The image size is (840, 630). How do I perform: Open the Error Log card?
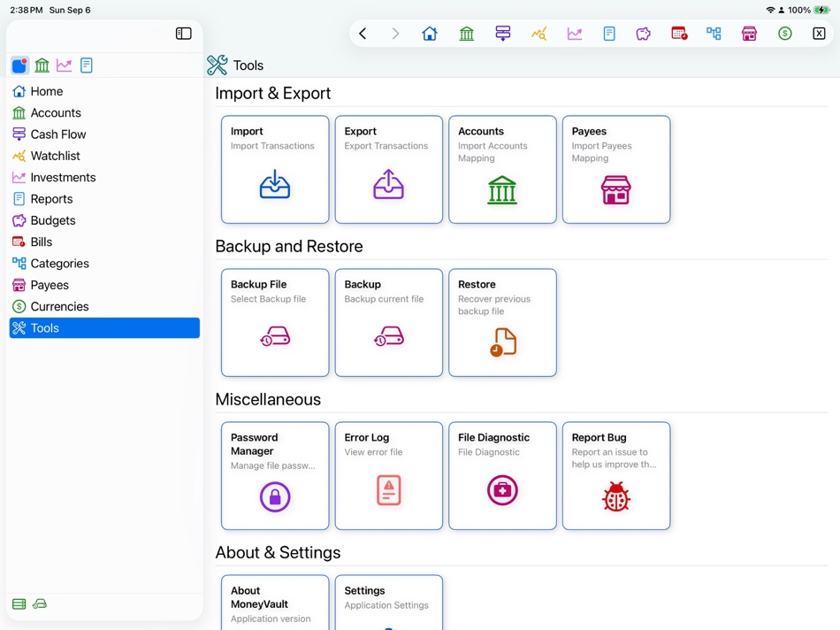click(x=388, y=475)
